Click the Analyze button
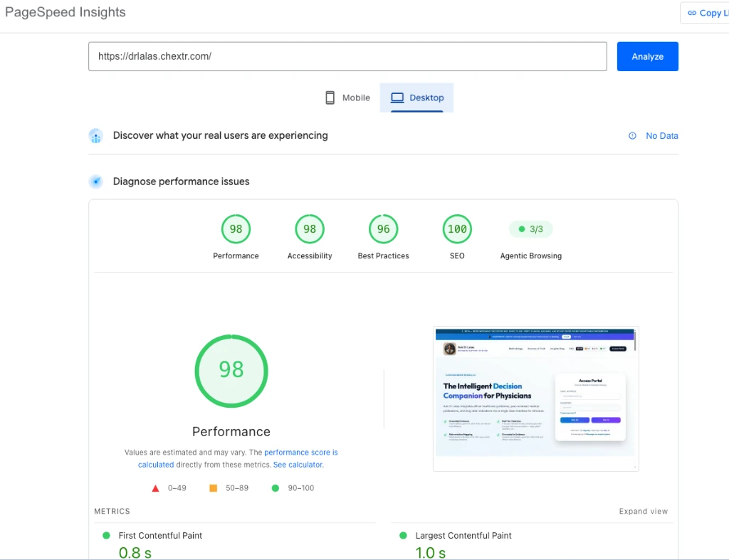Image resolution: width=729 pixels, height=560 pixels. tap(647, 56)
